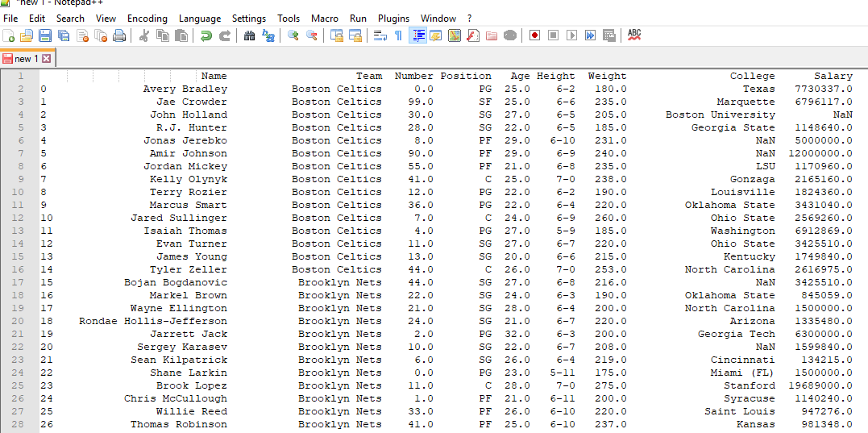Click the Save Recorded Macro icon
Image resolution: width=868 pixels, height=433 pixels.
[609, 36]
